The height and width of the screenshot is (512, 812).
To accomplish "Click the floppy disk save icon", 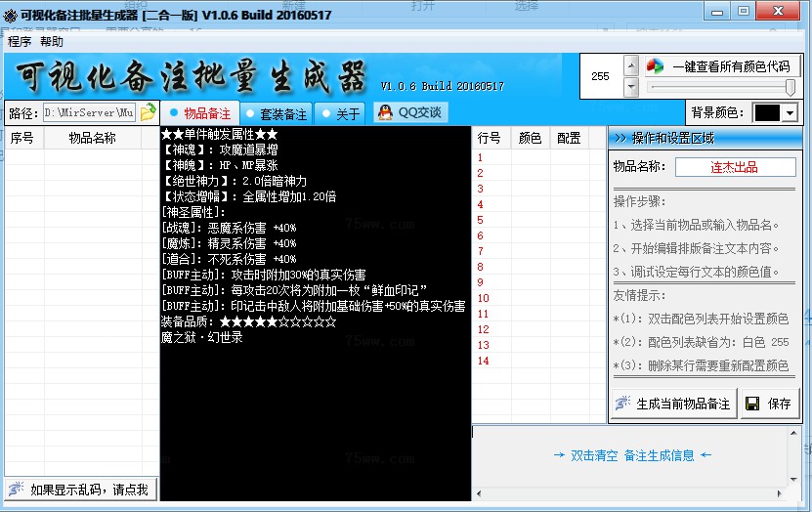I will tap(752, 404).
